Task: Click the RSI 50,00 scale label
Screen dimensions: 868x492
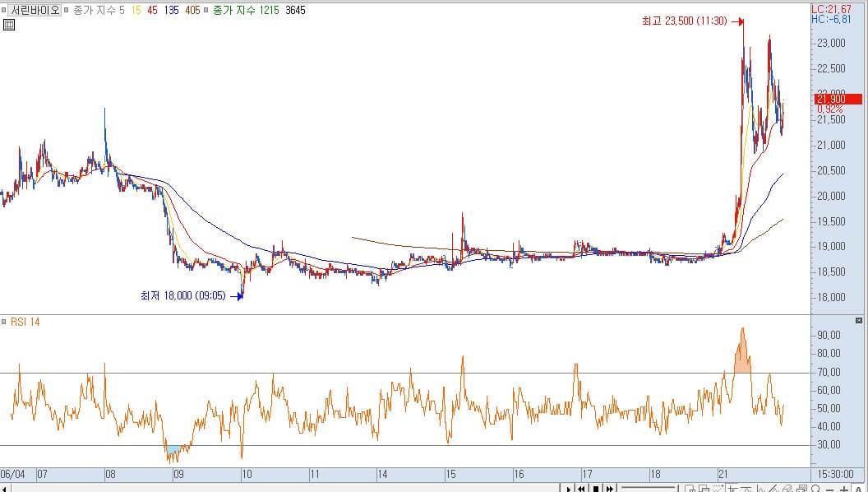Action: click(829, 408)
